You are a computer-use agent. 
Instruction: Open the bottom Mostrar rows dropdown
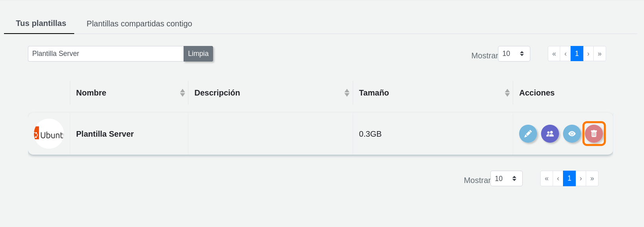pos(506,179)
